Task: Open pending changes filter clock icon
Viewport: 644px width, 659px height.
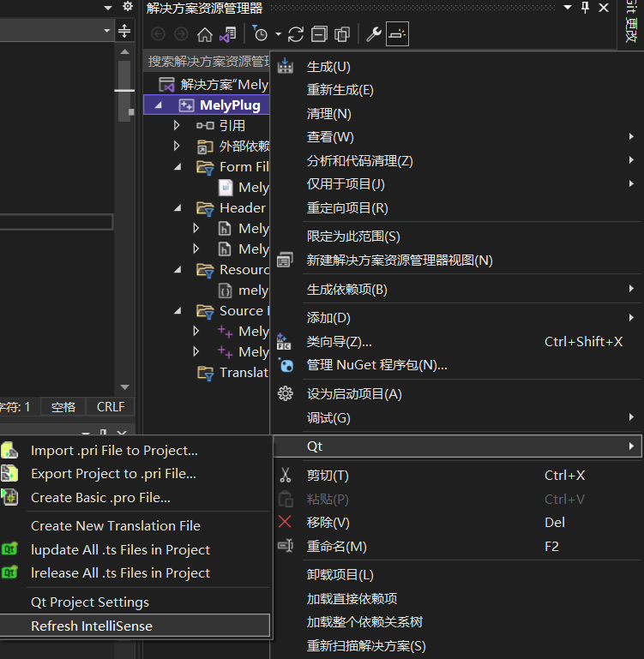Action: pyautogui.click(x=260, y=33)
